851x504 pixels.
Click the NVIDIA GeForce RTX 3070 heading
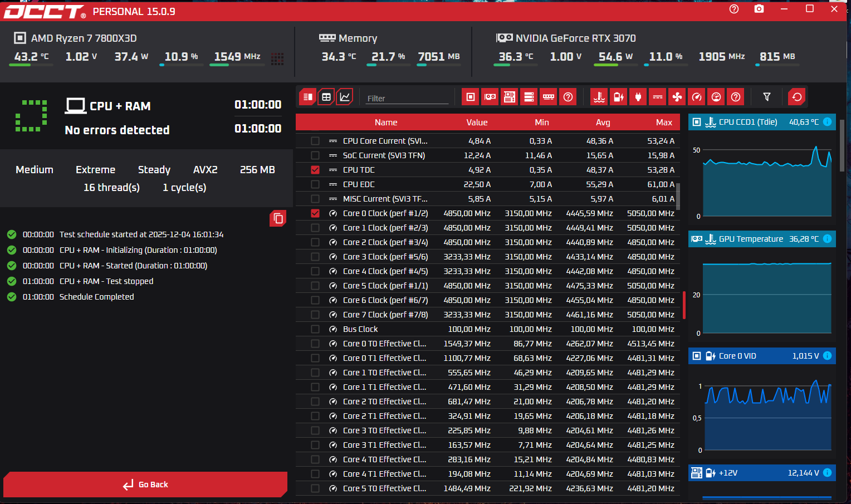coord(576,38)
